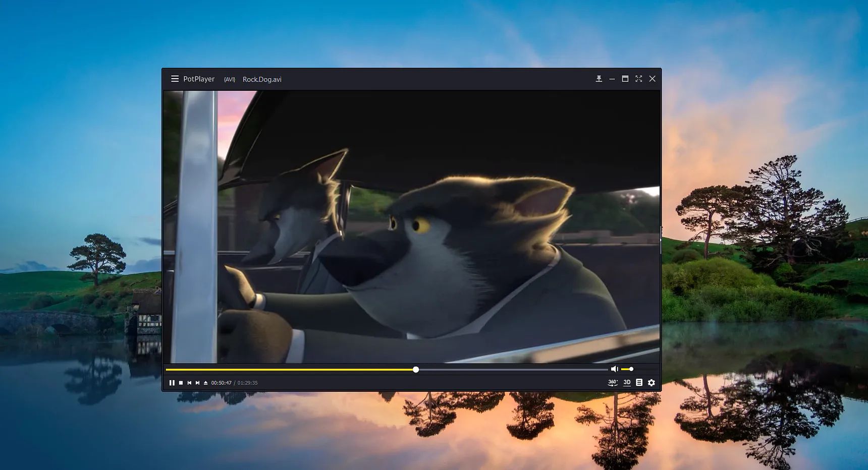
Task: Open the settings gear control panel
Action: pos(652,383)
